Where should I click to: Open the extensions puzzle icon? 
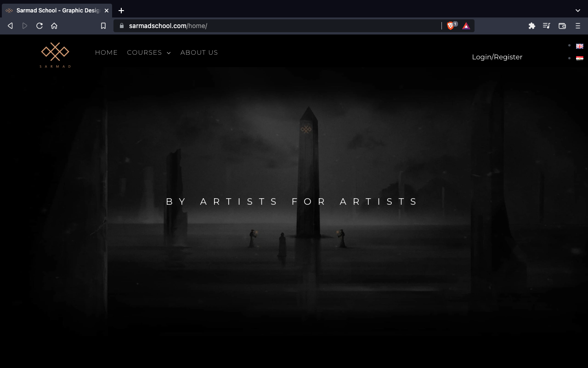pos(532,26)
